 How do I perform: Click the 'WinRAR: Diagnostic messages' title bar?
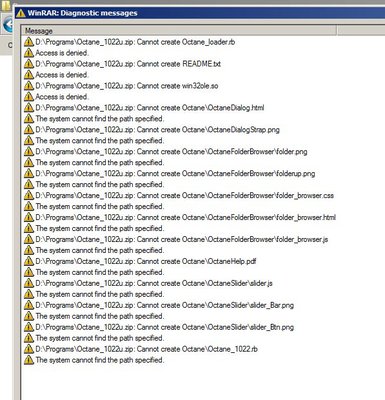(200, 13)
